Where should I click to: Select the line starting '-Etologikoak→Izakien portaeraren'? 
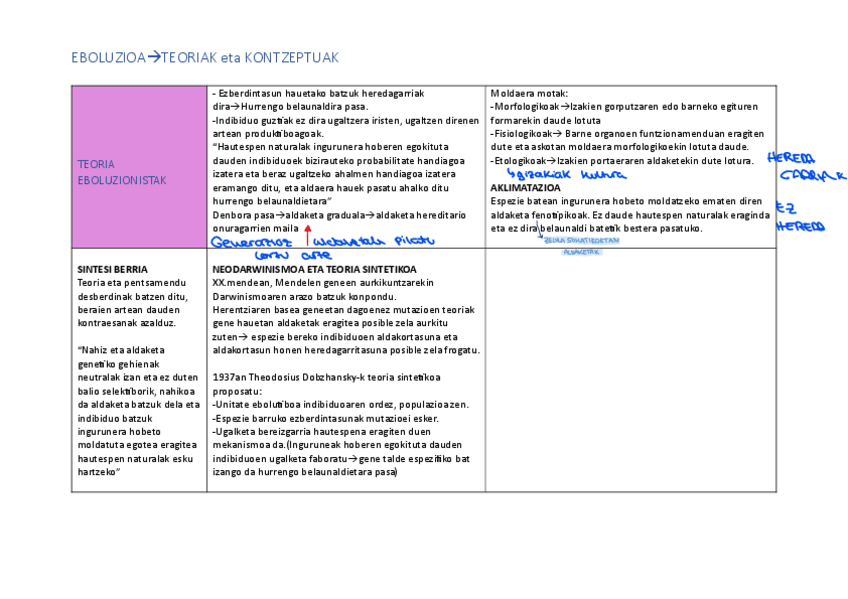622,161
